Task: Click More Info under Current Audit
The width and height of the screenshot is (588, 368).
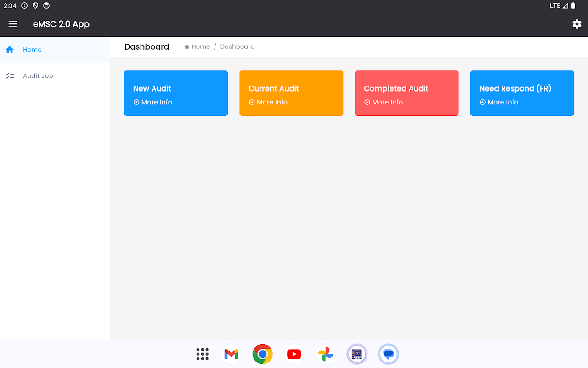Action: (268, 102)
